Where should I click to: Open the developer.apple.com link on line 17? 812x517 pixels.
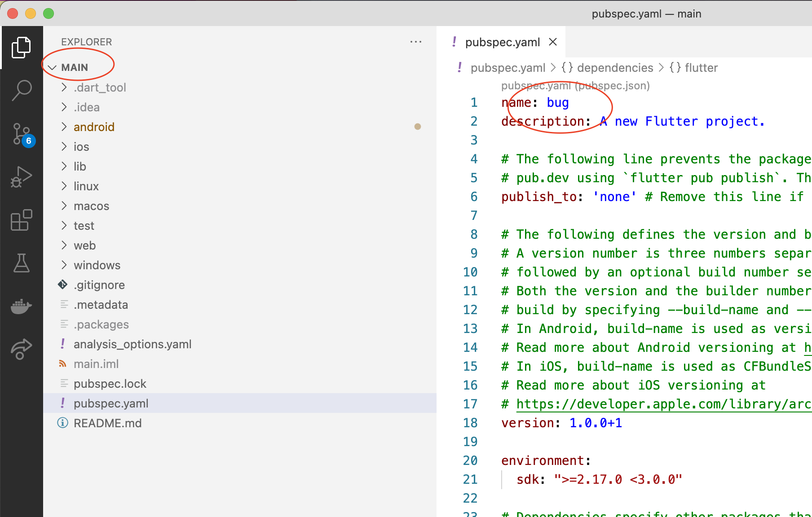663,404
